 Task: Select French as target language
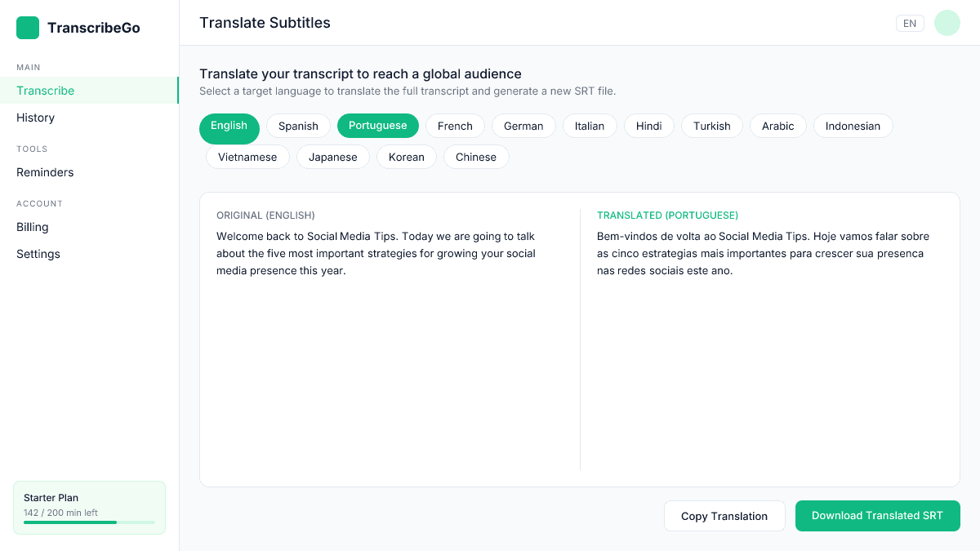(455, 126)
